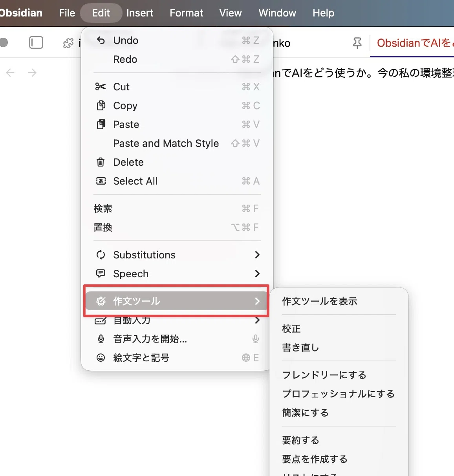Screen dimensions: 454x476
Task: Click the gray window control dot
Action: [3, 42]
